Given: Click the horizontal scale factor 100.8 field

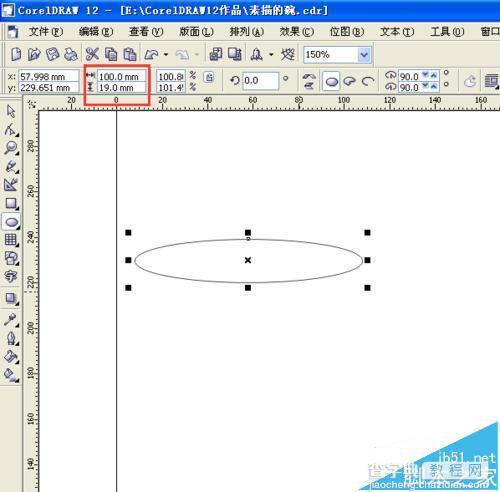Looking at the screenshot, I should click(171, 76).
